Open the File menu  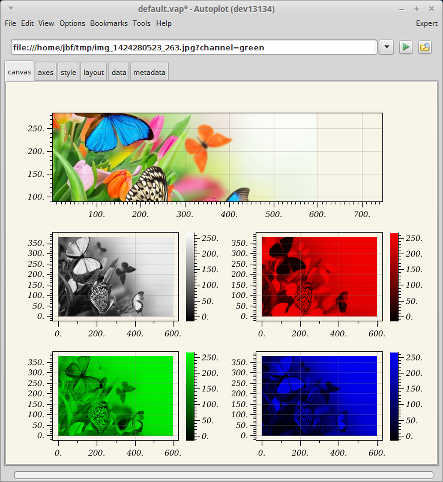(10, 23)
